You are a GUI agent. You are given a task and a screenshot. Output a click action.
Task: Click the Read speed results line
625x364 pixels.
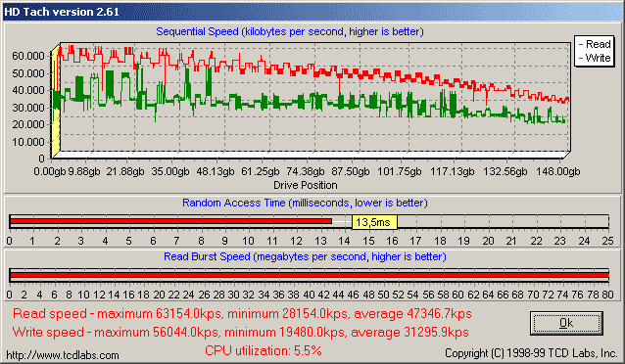point(242,314)
